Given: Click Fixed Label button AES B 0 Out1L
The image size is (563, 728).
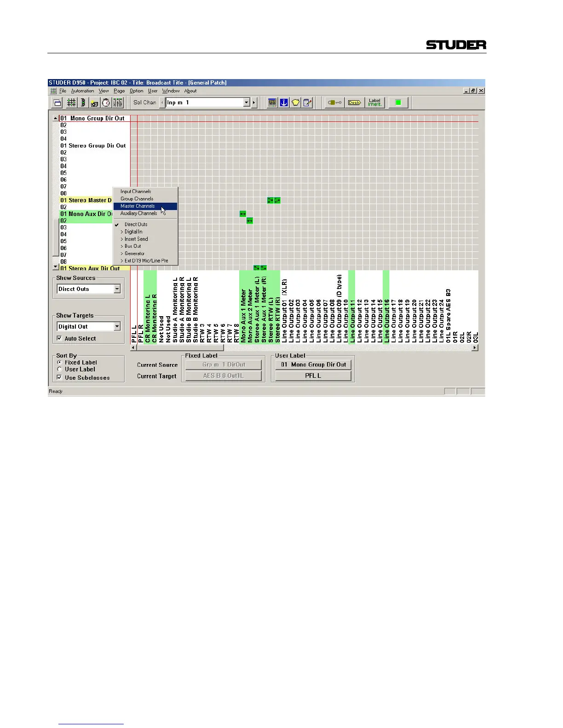Looking at the screenshot, I should [x=224, y=376].
